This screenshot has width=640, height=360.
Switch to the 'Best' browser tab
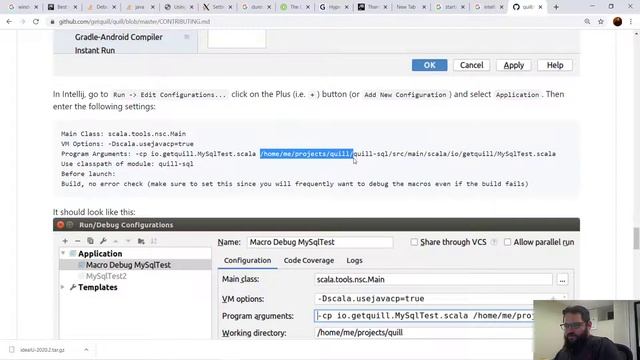pyautogui.click(x=62, y=7)
